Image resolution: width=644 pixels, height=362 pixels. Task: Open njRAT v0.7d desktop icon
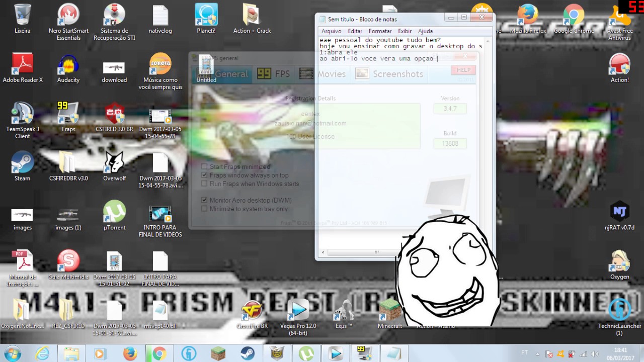620,216
